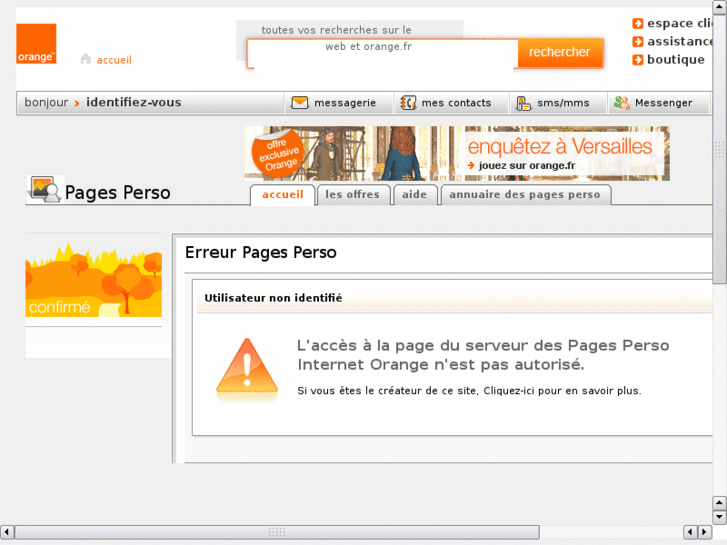Select the aide tab

[415, 195]
